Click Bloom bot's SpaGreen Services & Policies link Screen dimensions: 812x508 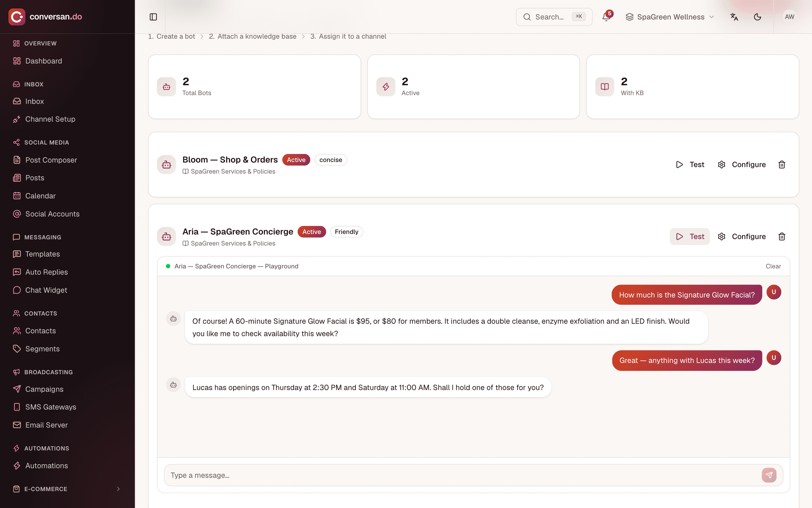pyautogui.click(x=229, y=171)
